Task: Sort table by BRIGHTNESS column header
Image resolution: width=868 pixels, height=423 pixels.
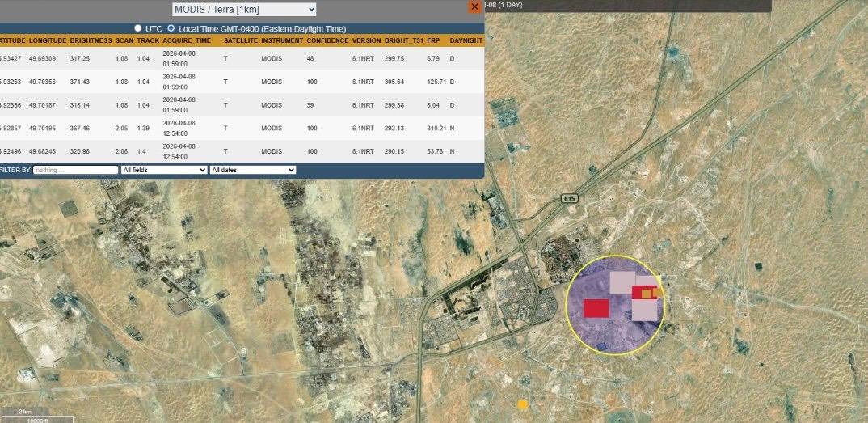Action: click(91, 41)
